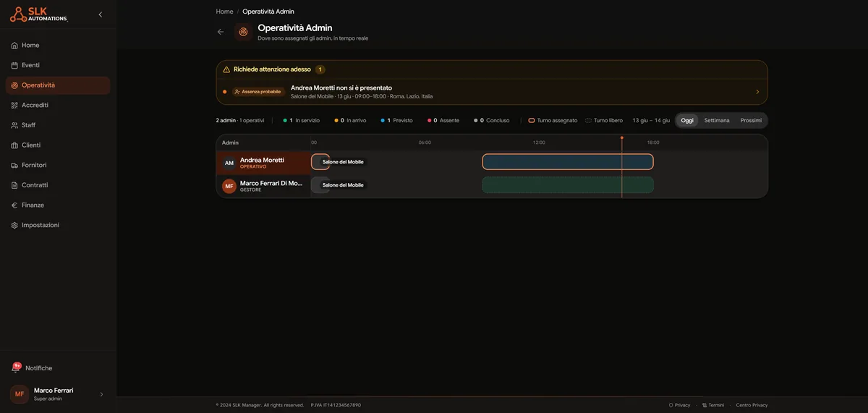Click the Admin column header
This screenshot has height=413, width=868.
click(x=230, y=142)
